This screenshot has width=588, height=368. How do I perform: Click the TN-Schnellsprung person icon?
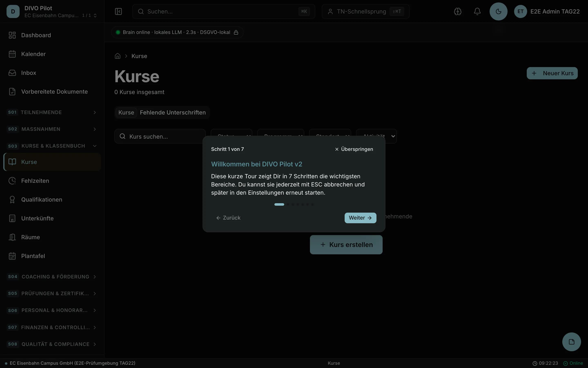330,11
